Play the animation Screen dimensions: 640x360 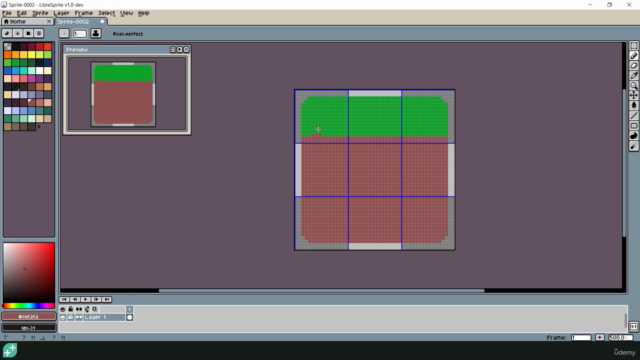pos(85,300)
